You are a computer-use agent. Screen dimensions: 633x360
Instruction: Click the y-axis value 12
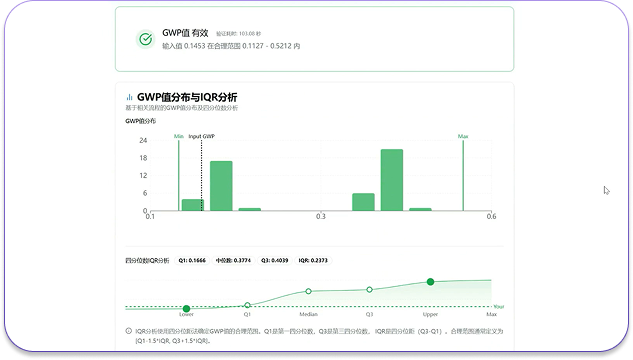[143, 176]
